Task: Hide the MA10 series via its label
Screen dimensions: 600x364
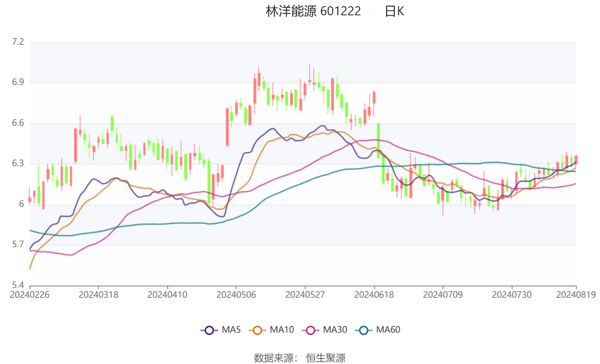Action: coord(282,330)
